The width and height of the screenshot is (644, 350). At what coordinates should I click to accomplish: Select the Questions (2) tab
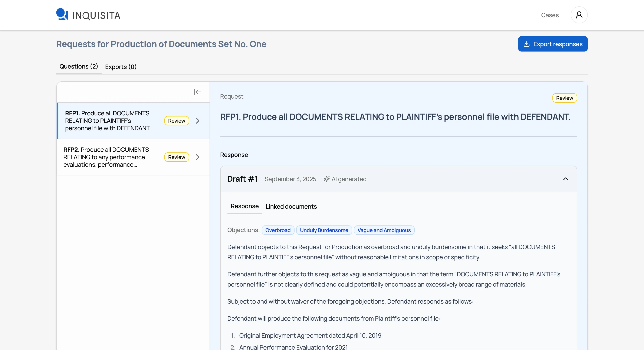[79, 66]
